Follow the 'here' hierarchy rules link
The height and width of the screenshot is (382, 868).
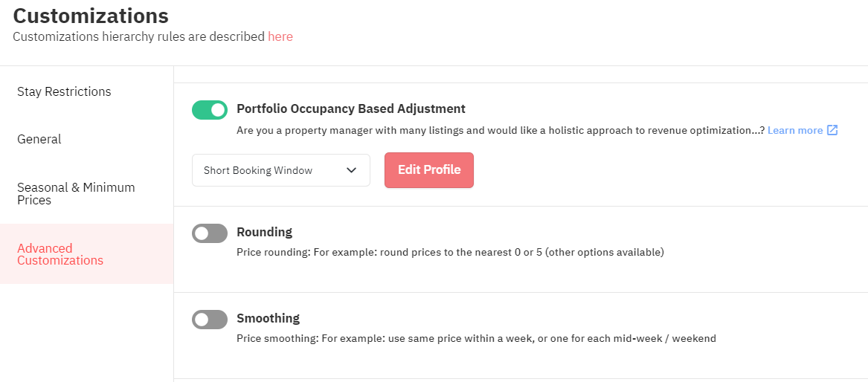tap(280, 36)
